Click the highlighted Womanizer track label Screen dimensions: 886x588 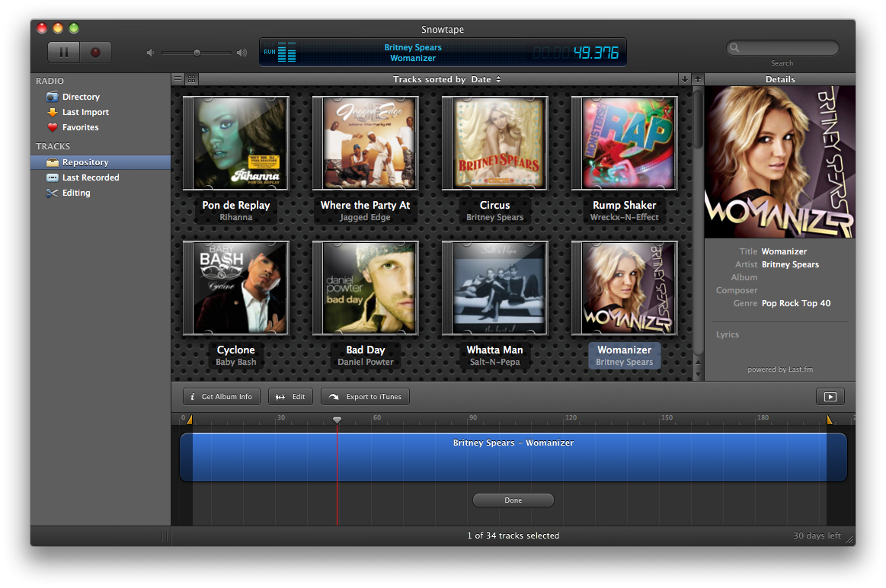(x=625, y=355)
